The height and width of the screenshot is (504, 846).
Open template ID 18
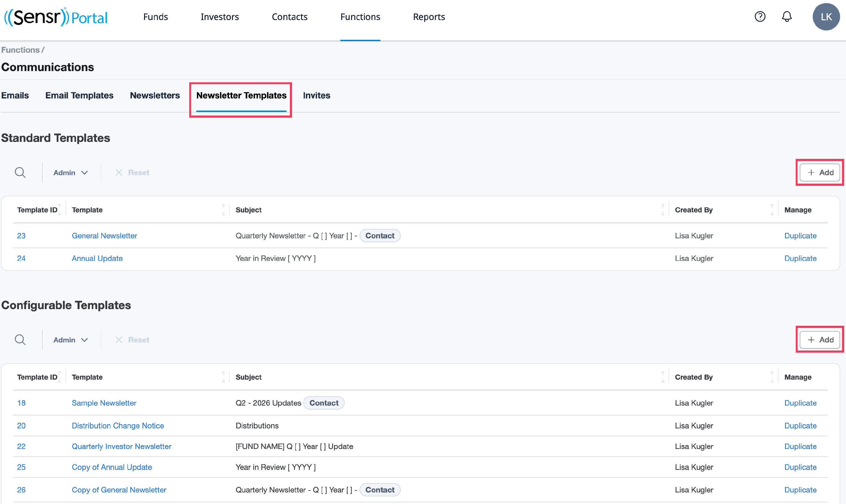click(x=21, y=403)
